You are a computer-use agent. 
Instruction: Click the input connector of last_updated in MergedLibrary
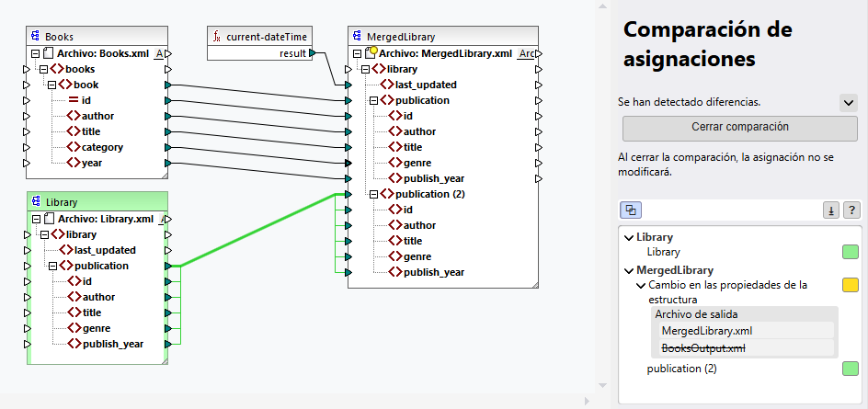pyautogui.click(x=348, y=85)
